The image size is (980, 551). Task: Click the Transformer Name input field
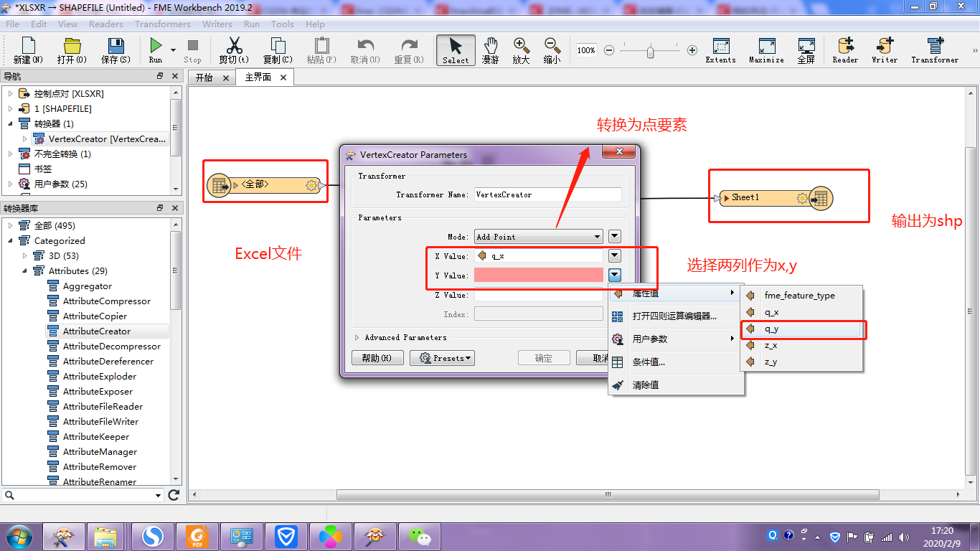pos(547,194)
